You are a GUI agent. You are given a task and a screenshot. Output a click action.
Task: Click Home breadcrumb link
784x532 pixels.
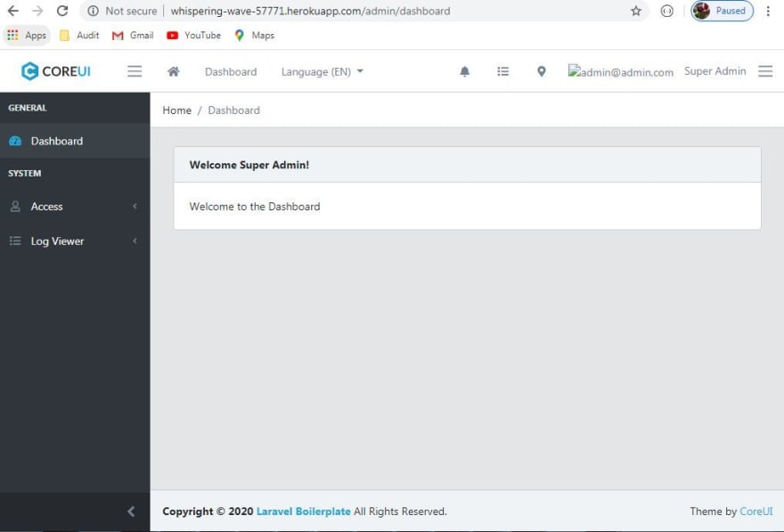tap(177, 110)
